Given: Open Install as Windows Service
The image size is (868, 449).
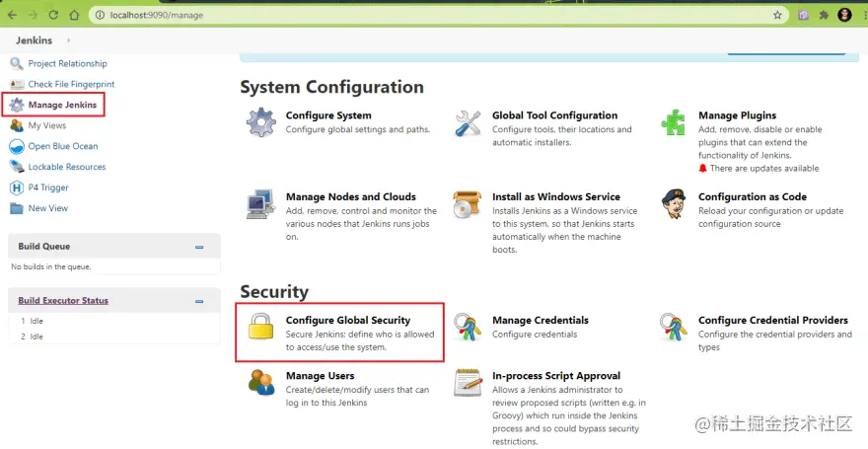Looking at the screenshot, I should coord(556,196).
